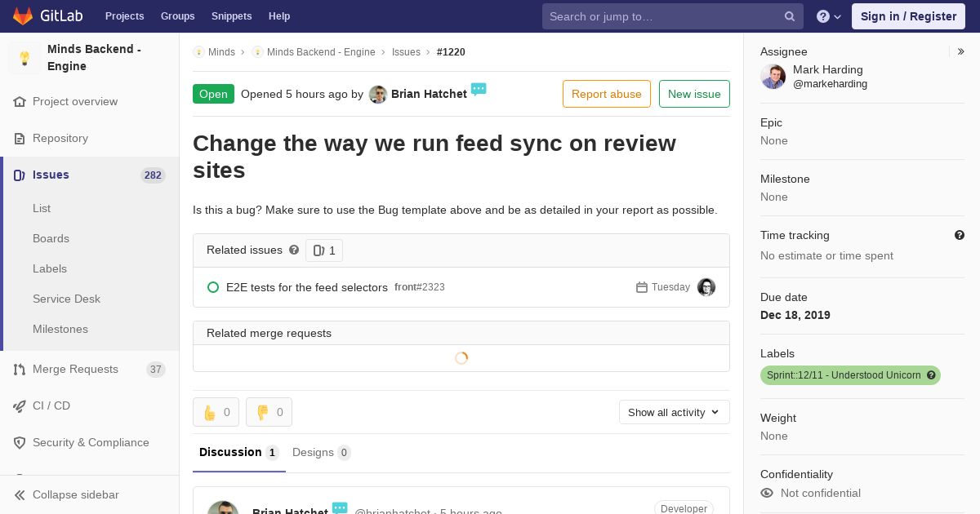
Task: Click Sign in / Register button
Action: point(909,16)
